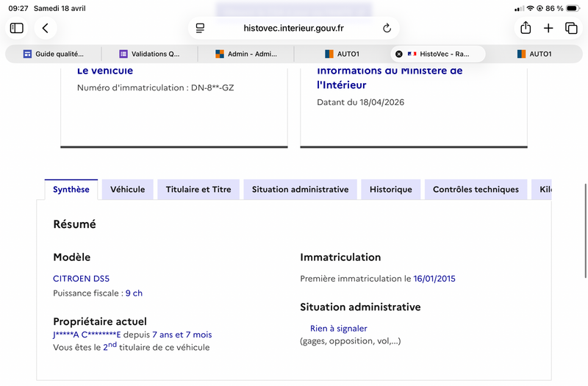This screenshot has width=588, height=386.
Task: Open the Contrôles techniques tab
Action: pyautogui.click(x=476, y=190)
